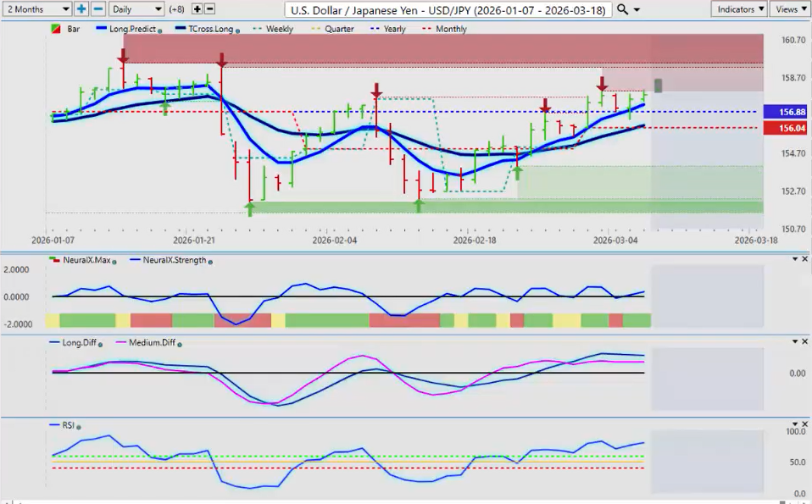This screenshot has height=504, width=812.
Task: Open the Daily timeframe dropdown
Action: 136,8
